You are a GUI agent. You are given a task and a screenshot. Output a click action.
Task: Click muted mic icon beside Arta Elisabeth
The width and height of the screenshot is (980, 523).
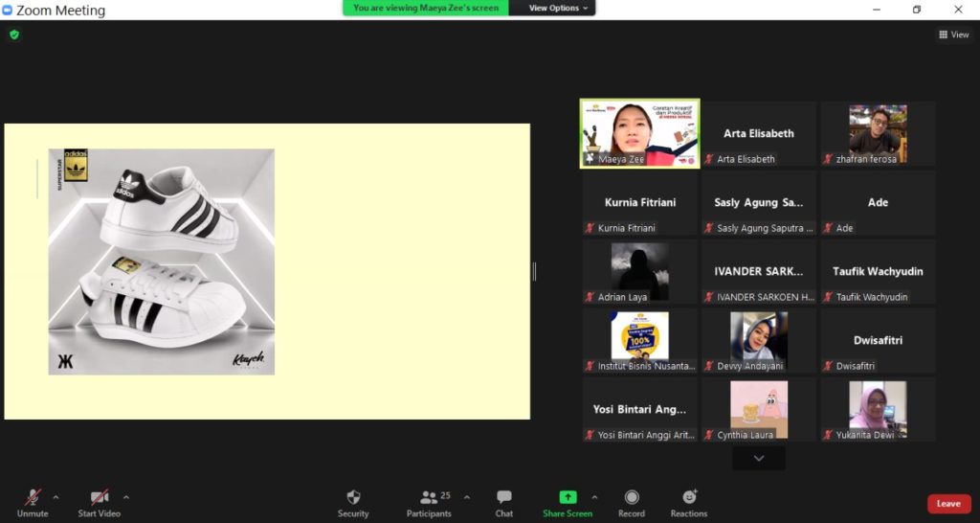709,159
